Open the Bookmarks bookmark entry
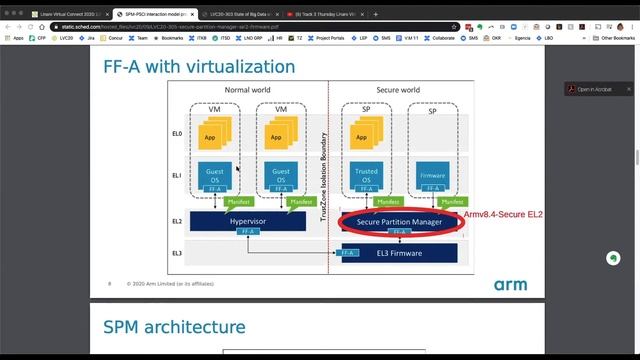 (168, 38)
